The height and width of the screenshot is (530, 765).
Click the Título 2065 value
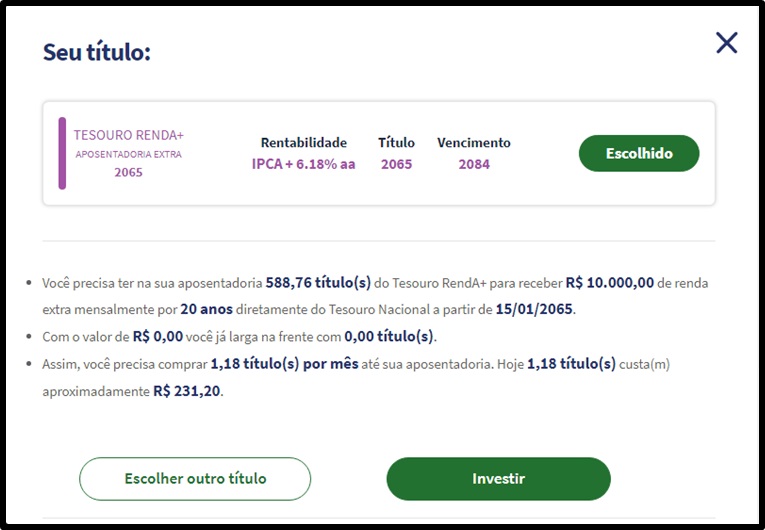[396, 164]
